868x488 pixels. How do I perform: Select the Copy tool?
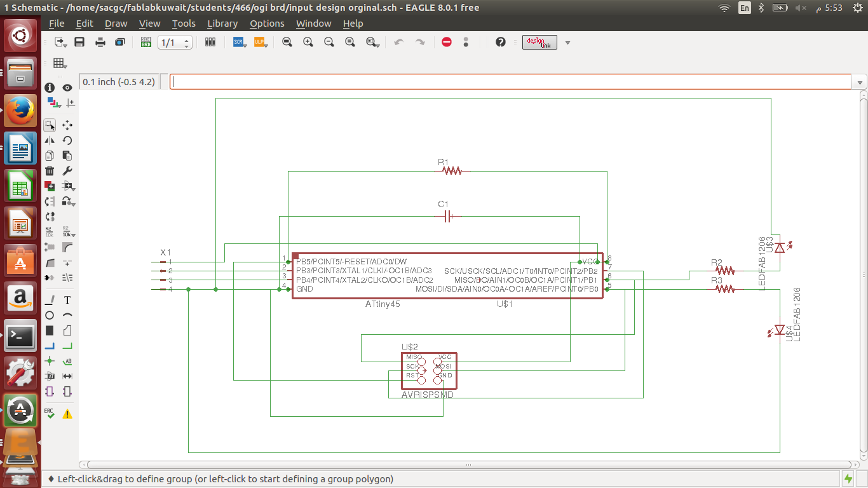[50, 156]
